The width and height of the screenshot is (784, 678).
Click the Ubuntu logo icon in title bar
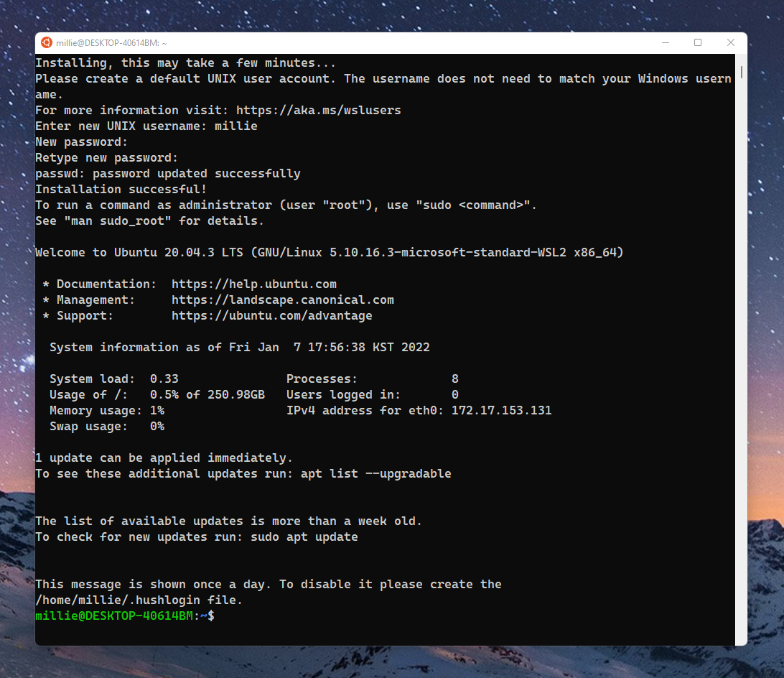[x=47, y=42]
